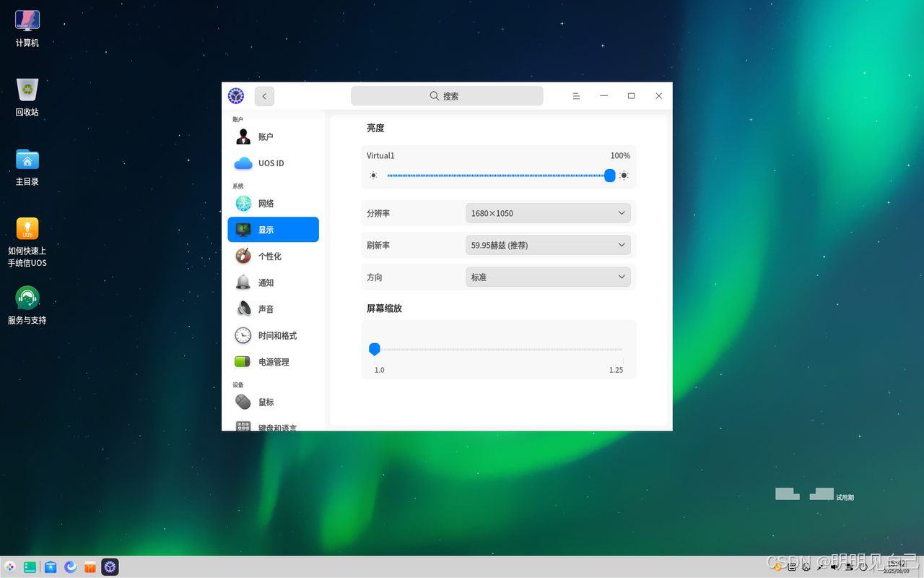The image size is (924, 578).
Task: Click the 1.0 scaling value label
Action: tap(379, 370)
